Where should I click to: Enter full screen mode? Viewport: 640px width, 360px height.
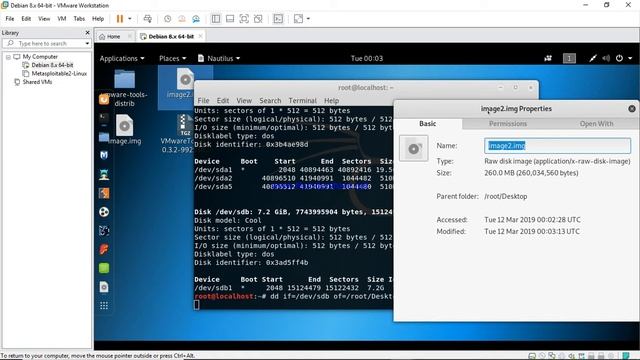(x=244, y=19)
